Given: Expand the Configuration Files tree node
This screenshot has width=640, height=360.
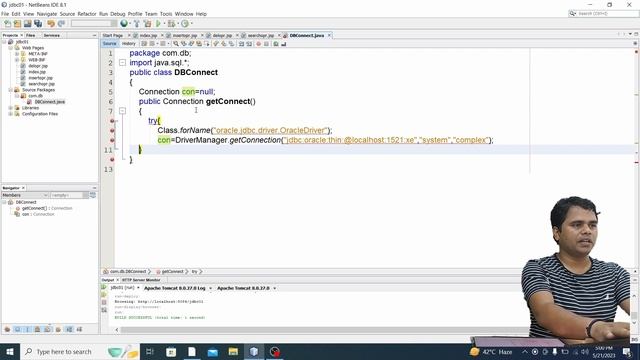Looking at the screenshot, I should 10,114.
